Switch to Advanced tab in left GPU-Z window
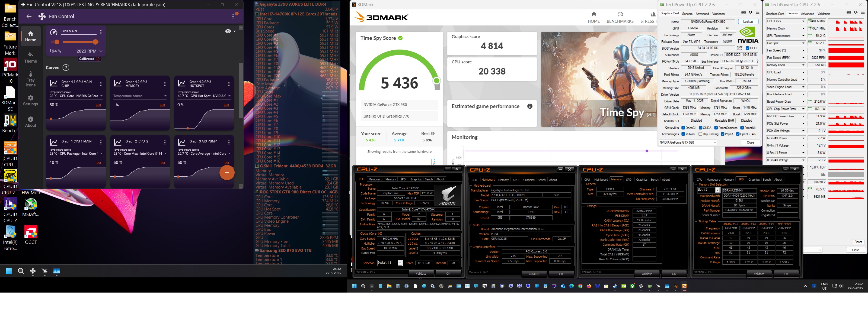868x334 pixels. pos(702,14)
